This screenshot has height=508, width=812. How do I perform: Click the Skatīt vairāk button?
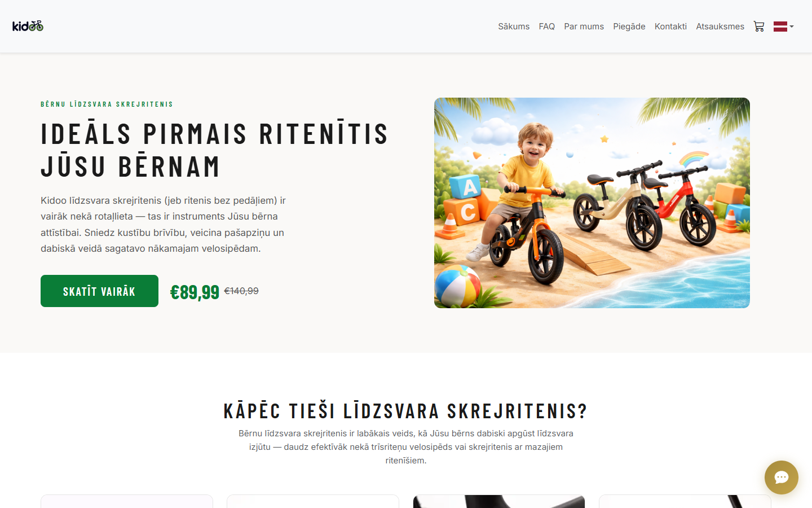click(x=99, y=291)
